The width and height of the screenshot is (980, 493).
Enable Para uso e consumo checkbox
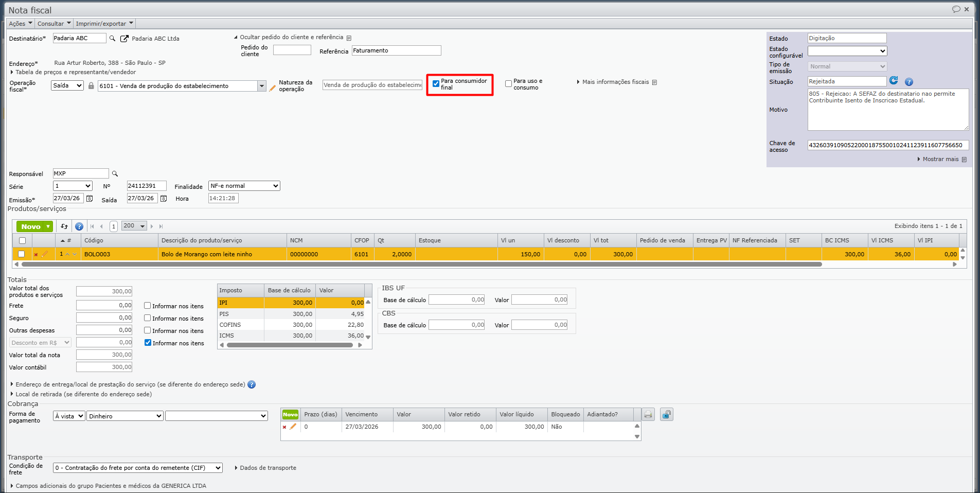click(x=508, y=84)
